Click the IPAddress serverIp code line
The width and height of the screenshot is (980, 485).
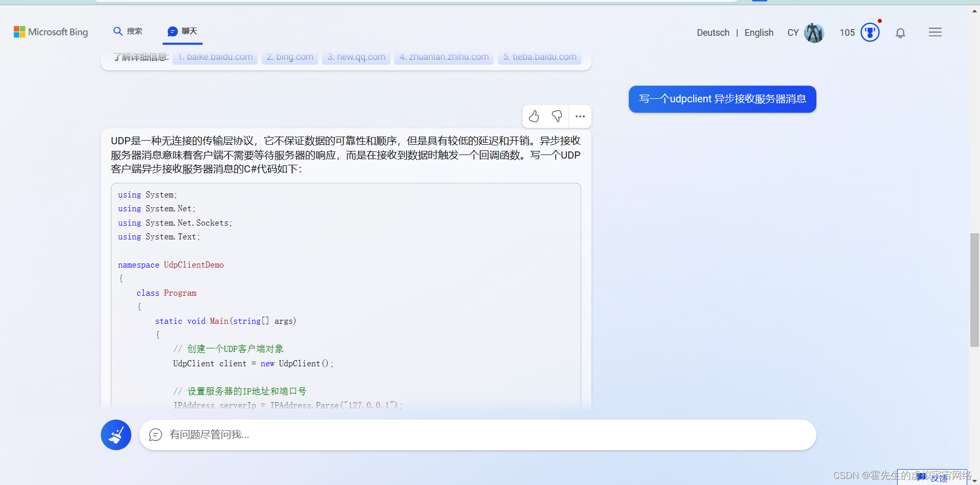tap(288, 405)
